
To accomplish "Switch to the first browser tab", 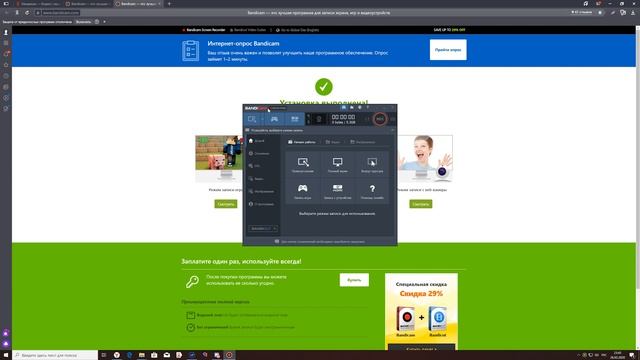I will pos(38,4).
